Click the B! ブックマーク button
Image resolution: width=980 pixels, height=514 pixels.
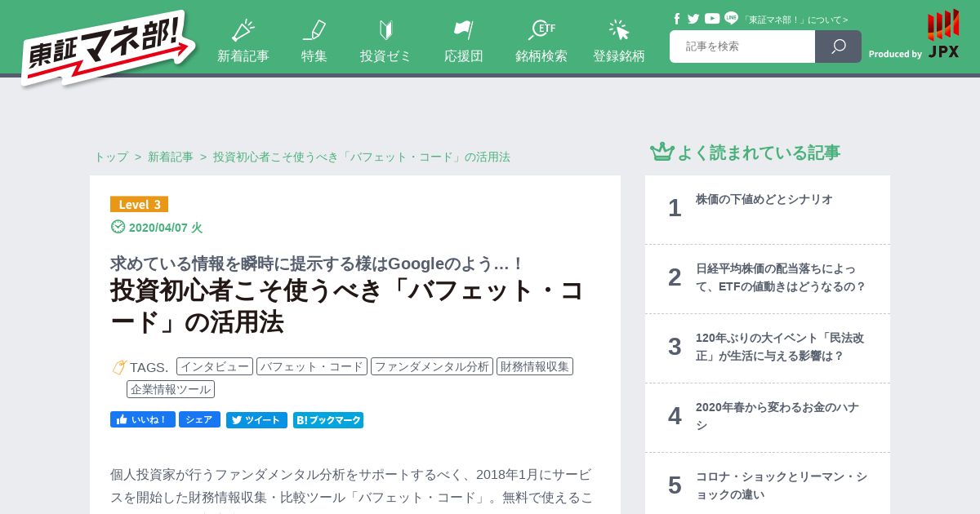328,420
